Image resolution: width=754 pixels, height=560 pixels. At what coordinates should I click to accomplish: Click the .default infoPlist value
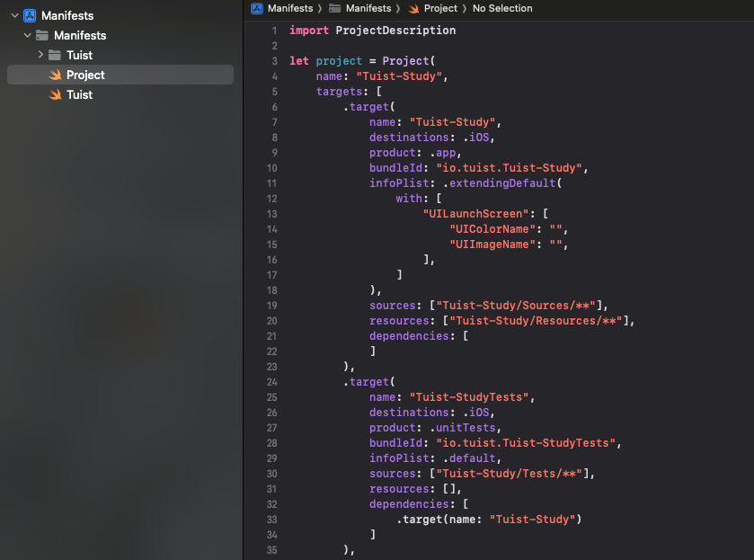pyautogui.click(x=469, y=458)
